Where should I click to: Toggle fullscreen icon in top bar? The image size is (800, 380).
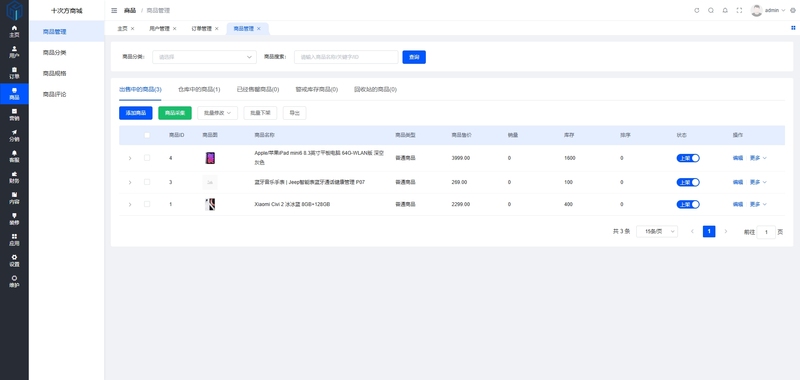click(739, 10)
